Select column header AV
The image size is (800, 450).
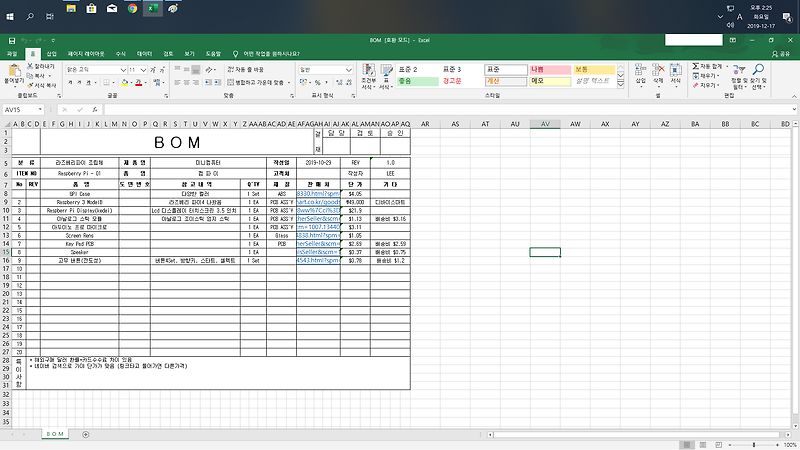pos(545,124)
